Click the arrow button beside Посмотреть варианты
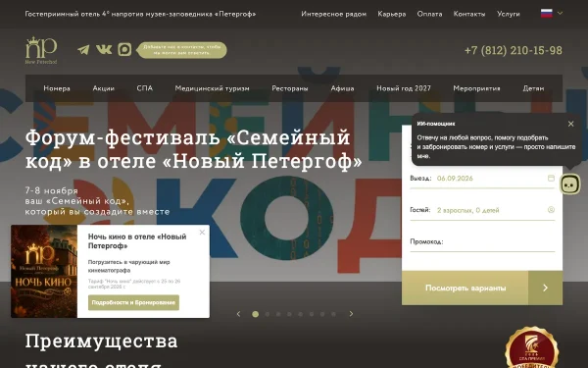588x368 pixels. click(x=545, y=288)
